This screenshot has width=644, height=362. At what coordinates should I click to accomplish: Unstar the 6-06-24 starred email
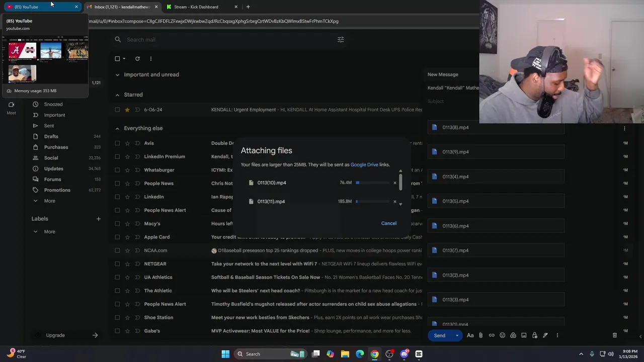[x=127, y=110]
